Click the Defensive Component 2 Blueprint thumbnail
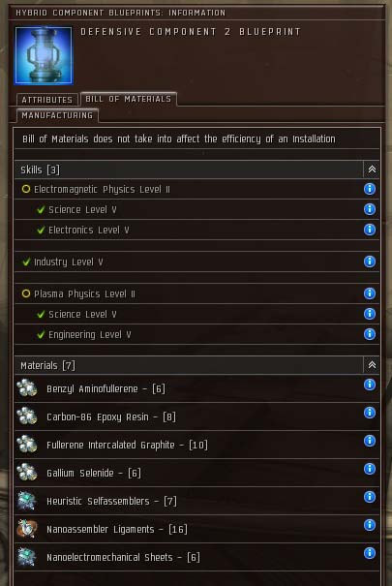This screenshot has width=392, height=586. (x=44, y=55)
